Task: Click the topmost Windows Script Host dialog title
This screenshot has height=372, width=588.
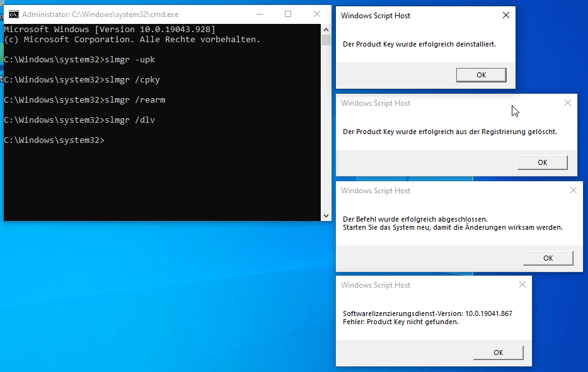Action: [x=376, y=16]
